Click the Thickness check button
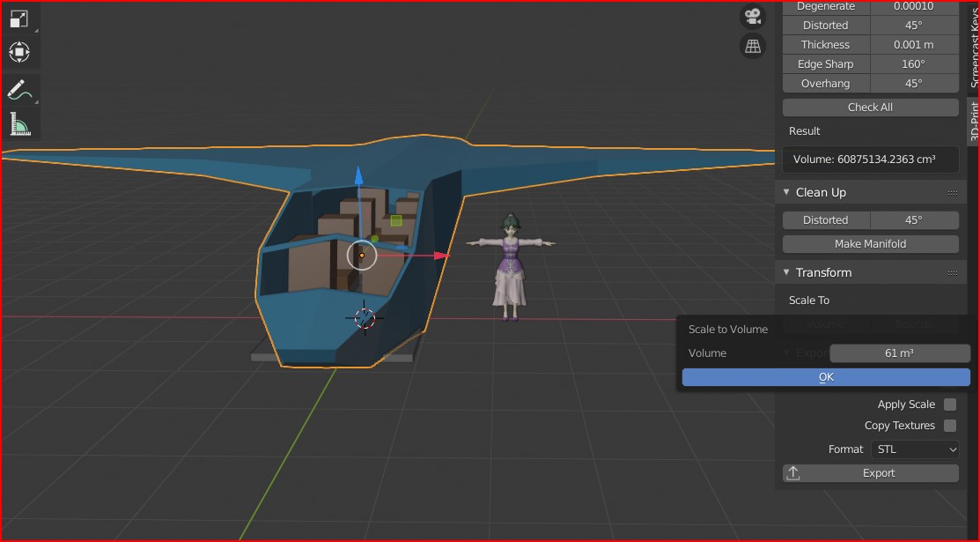This screenshot has width=980, height=542. (826, 44)
